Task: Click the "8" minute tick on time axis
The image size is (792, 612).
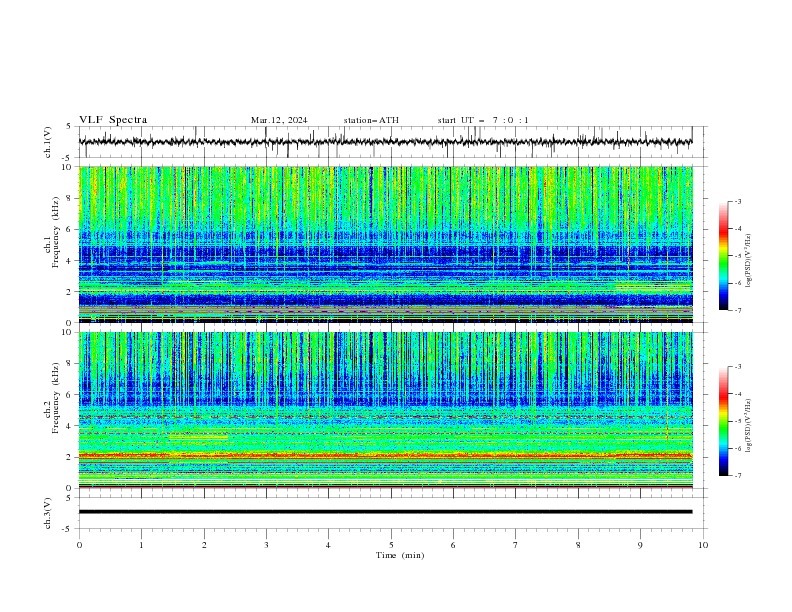Action: [x=578, y=545]
